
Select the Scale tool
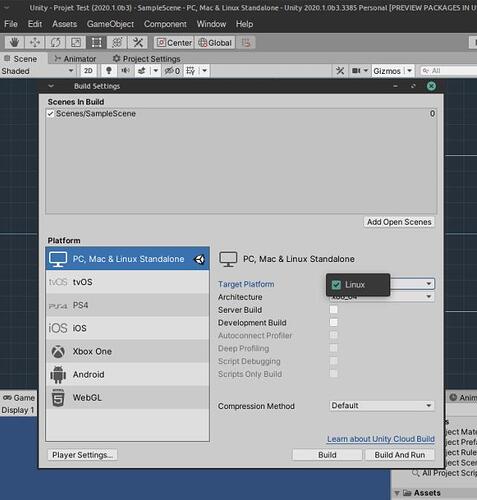tap(76, 42)
